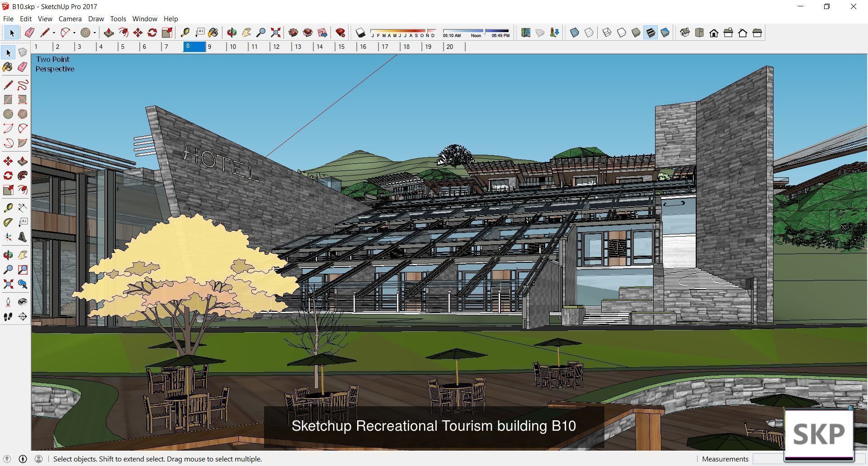Select the Eraser tool in the top toolbar
This screenshot has height=466, width=868.
click(29, 33)
